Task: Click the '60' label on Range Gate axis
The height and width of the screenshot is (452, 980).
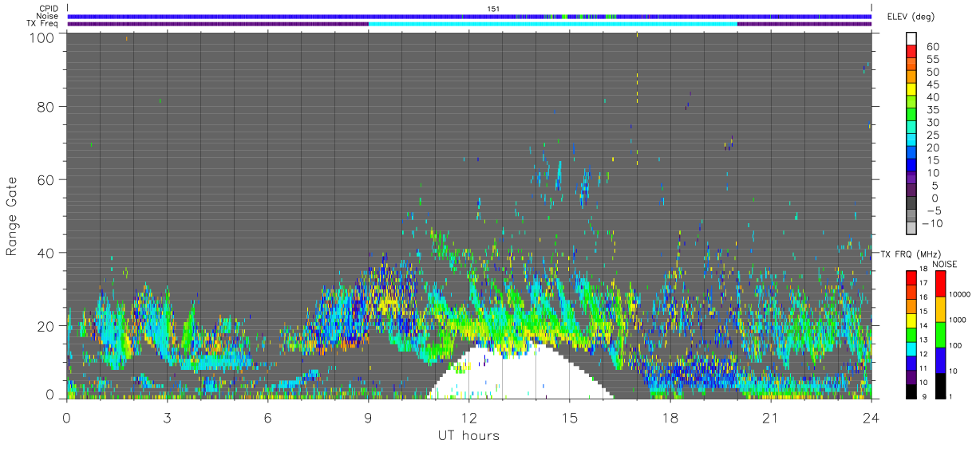Action: click(46, 179)
